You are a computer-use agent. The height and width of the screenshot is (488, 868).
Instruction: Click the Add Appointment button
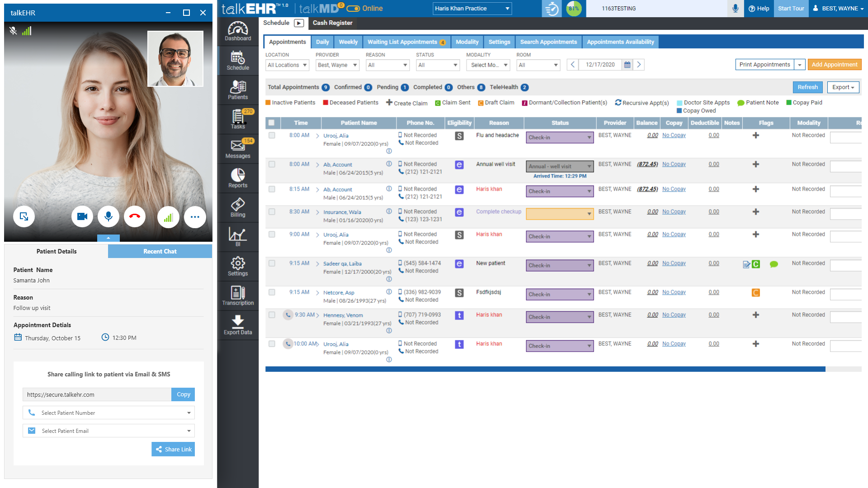[x=834, y=65]
